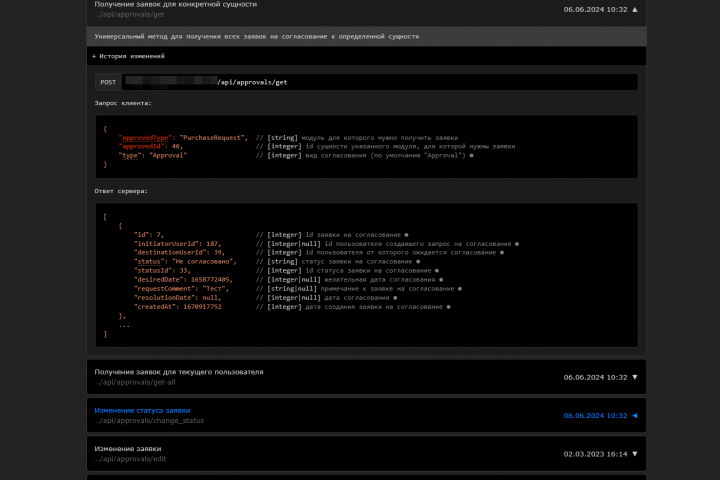Expand the approvals/get-all section arrow
720x480 pixels.
(635, 377)
